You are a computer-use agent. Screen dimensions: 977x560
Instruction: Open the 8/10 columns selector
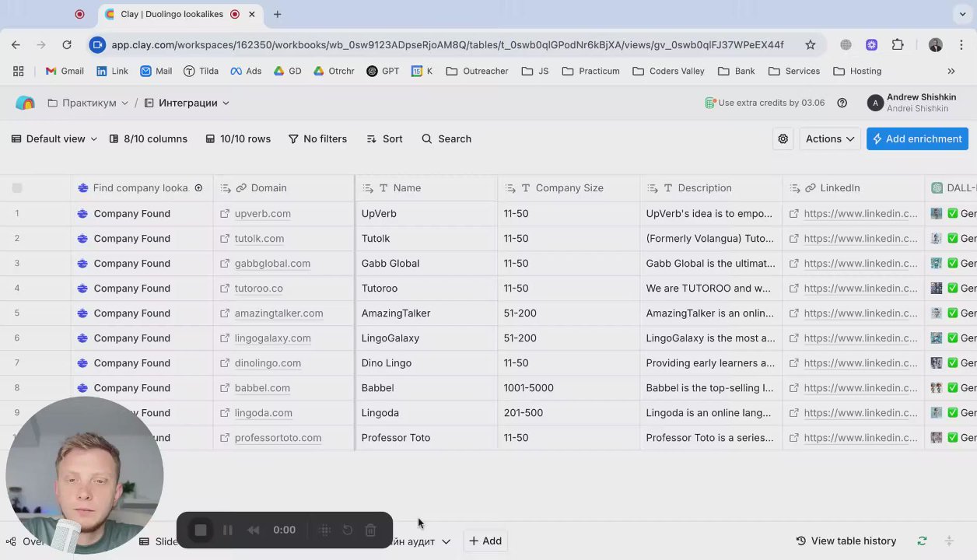point(148,138)
